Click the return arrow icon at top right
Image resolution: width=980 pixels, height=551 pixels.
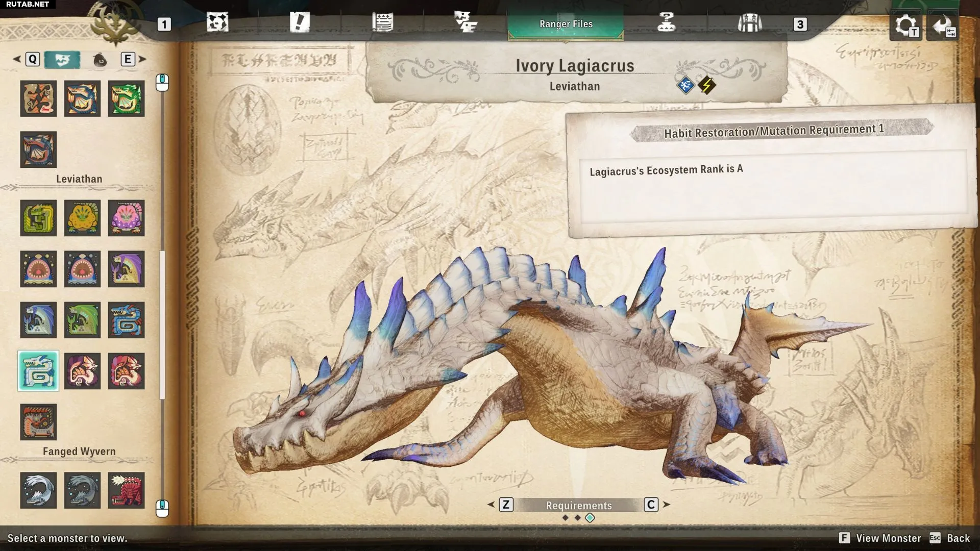point(942,26)
